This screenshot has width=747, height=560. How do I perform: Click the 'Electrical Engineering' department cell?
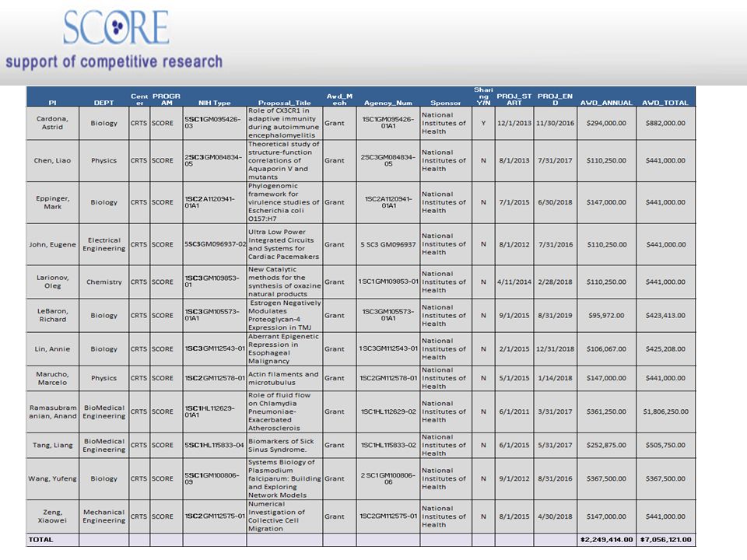point(103,244)
